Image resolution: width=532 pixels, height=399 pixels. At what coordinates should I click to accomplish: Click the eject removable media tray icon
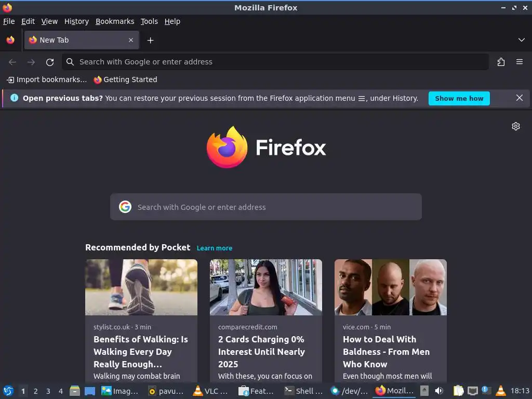click(x=424, y=391)
